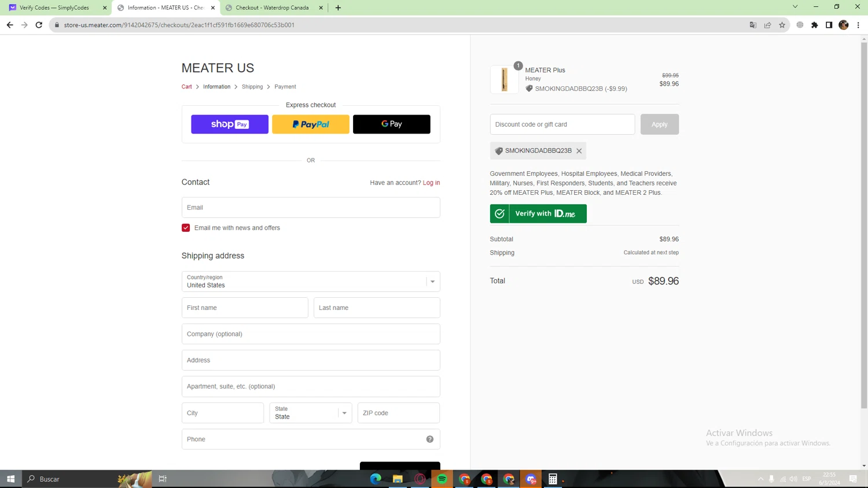This screenshot has height=488, width=868.
Task: Open the browser extensions puzzle icon
Action: [815, 25]
